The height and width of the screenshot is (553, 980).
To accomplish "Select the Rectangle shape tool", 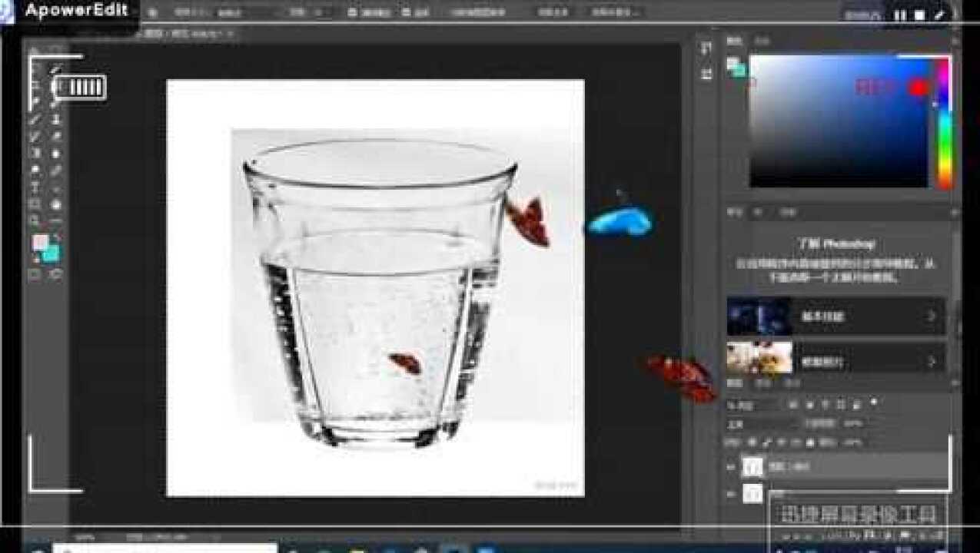I will 35,204.
